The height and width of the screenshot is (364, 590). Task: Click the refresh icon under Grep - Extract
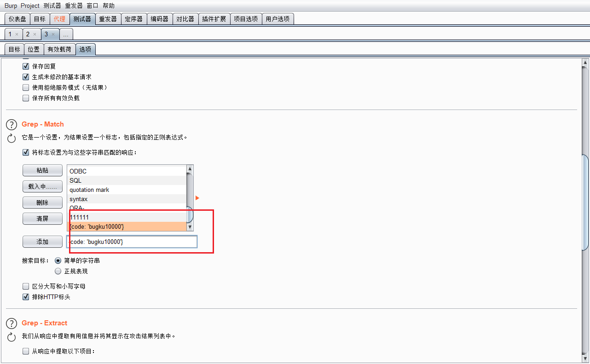point(11,336)
